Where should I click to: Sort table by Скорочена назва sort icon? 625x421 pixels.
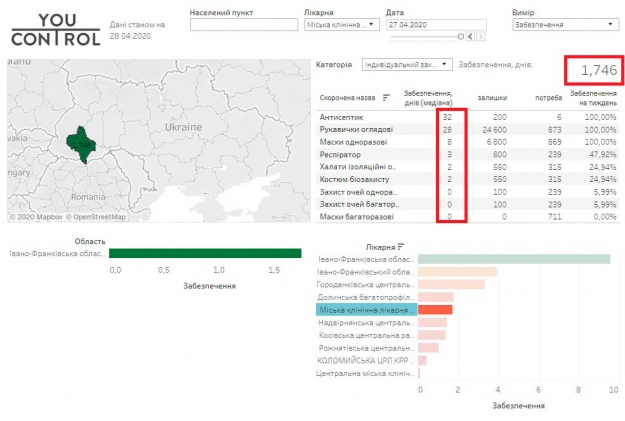(386, 98)
